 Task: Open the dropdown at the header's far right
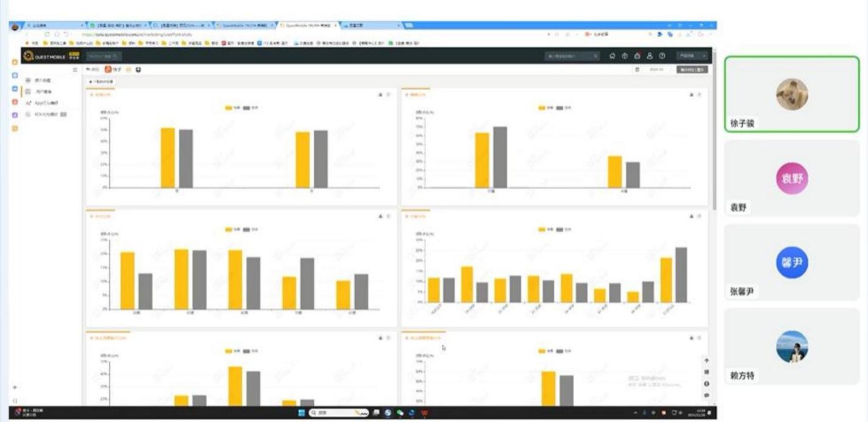coord(693,56)
